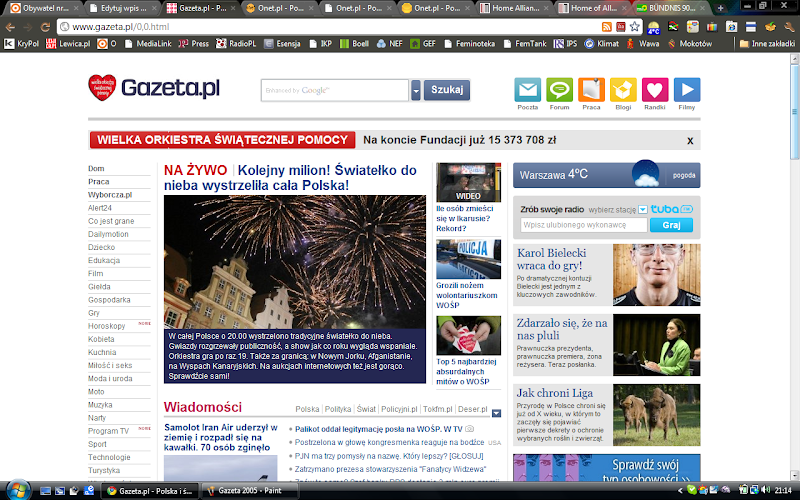
Task: Click the browser address bar
Action: point(327,27)
